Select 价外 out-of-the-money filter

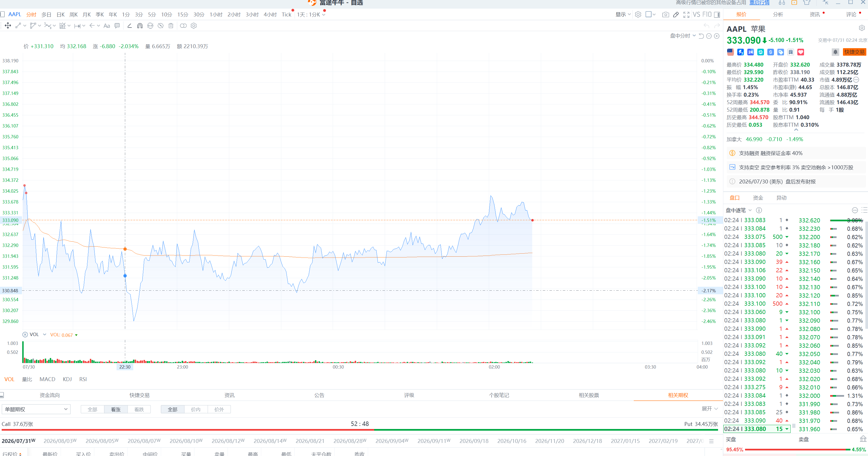[219, 410]
